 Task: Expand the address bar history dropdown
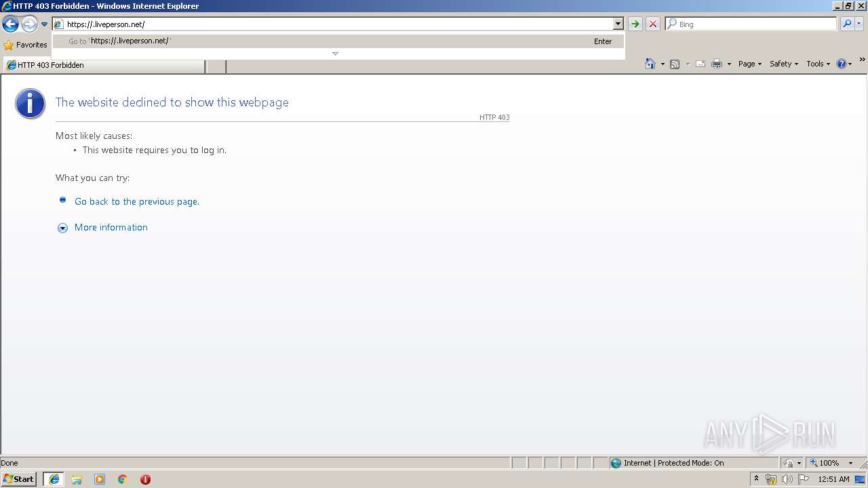(x=618, y=24)
